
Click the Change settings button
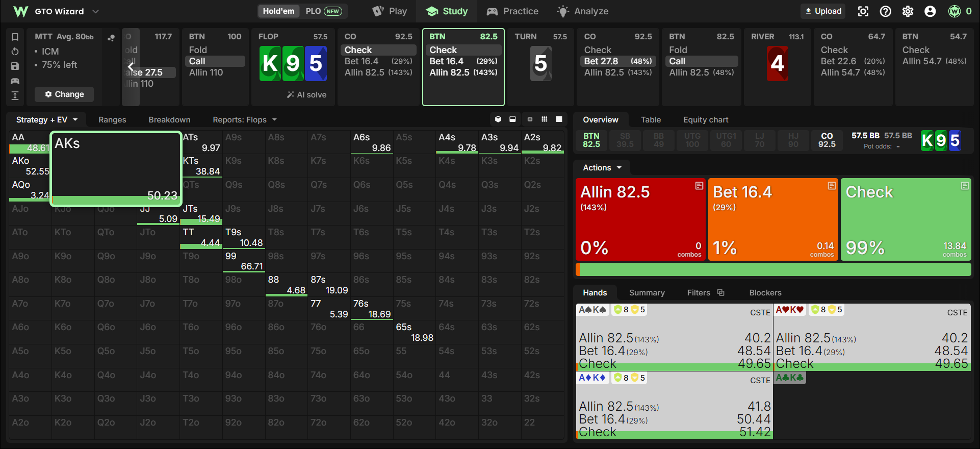point(64,94)
